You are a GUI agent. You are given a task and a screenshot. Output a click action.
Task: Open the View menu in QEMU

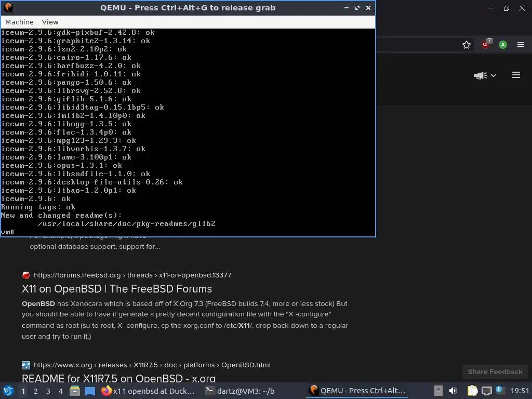coord(50,22)
